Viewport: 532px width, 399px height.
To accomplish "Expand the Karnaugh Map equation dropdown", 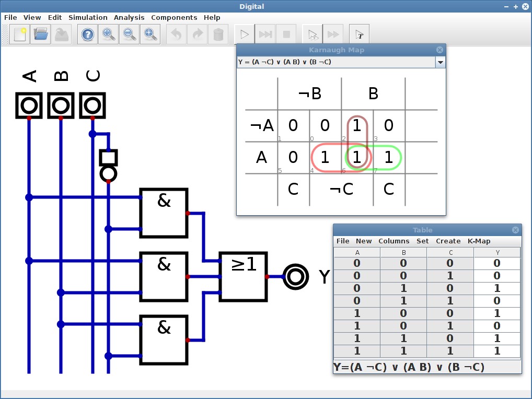I will (x=441, y=62).
